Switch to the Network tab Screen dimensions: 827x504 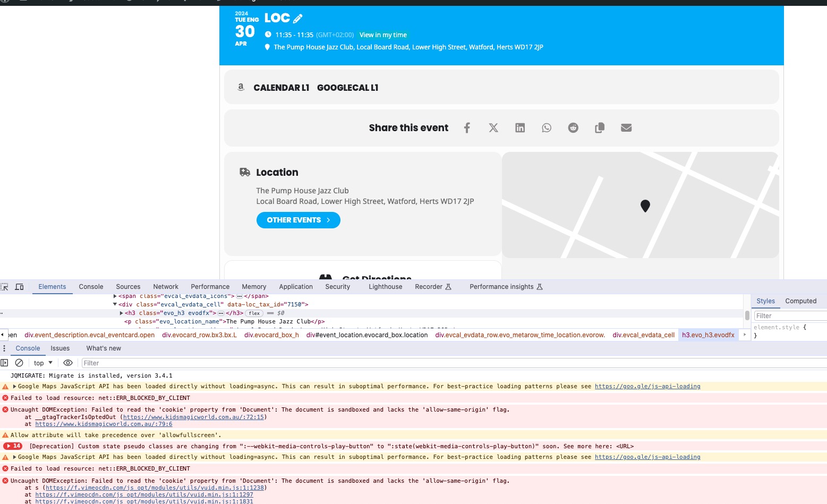(166, 287)
